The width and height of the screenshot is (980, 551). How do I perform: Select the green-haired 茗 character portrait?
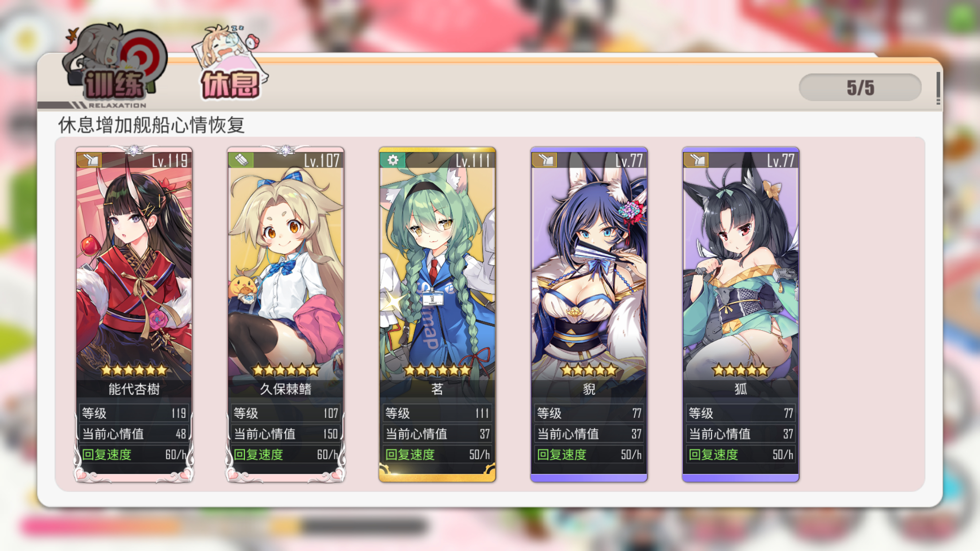point(438,266)
